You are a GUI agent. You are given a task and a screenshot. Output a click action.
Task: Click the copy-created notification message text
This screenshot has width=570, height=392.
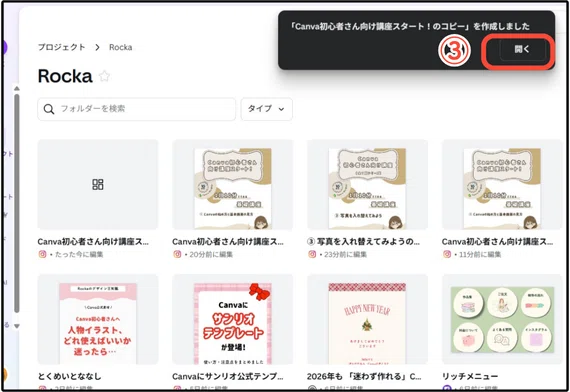[410, 27]
